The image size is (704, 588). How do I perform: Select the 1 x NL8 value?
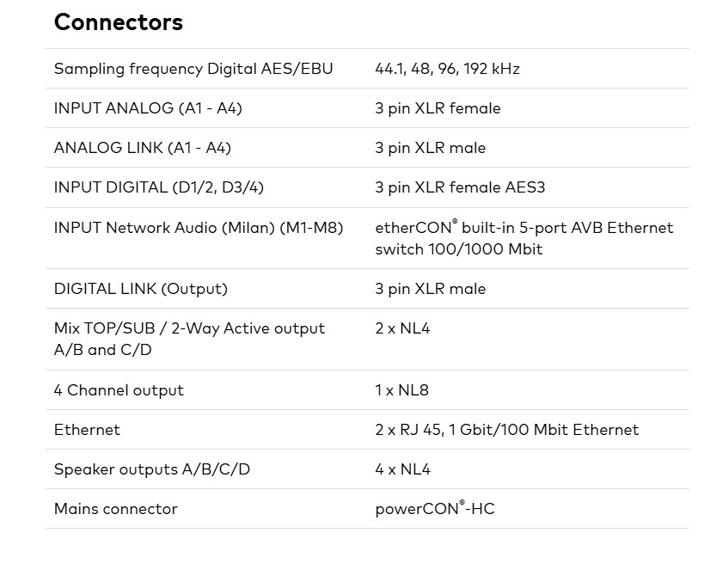401,390
